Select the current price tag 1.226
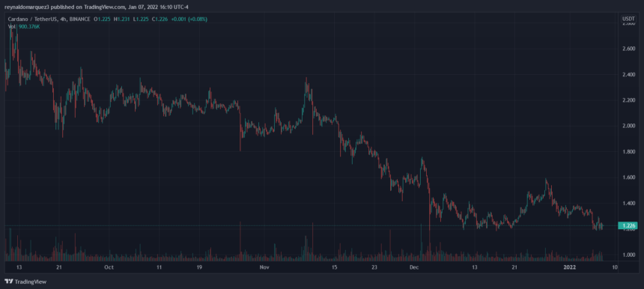 click(x=629, y=225)
